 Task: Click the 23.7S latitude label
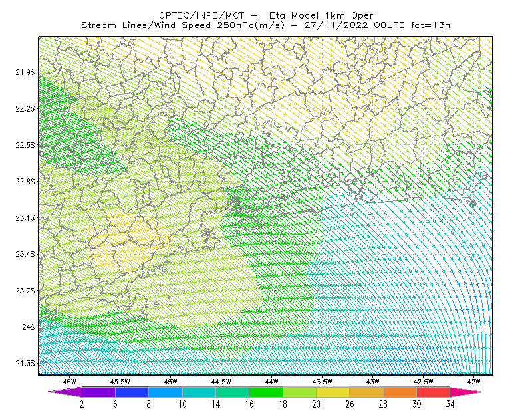25,291
